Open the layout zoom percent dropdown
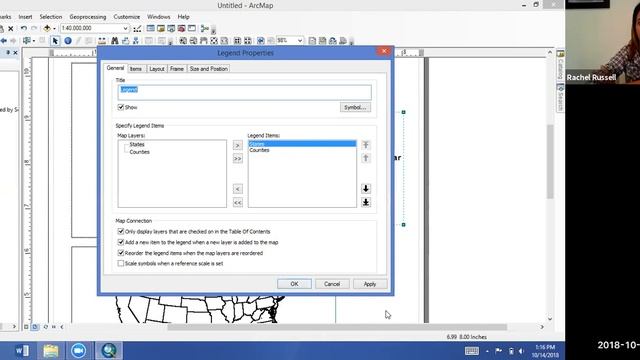Image resolution: width=640 pixels, height=360 pixels. pos(300,41)
